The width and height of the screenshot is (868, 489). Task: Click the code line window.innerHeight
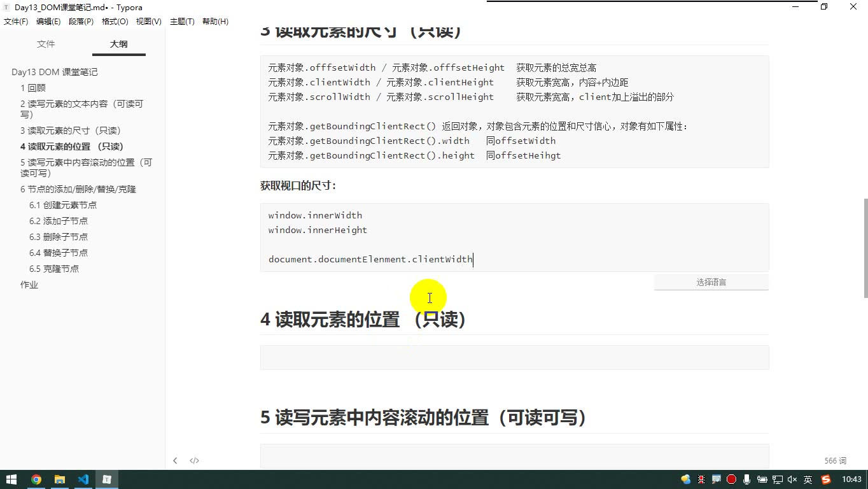tap(318, 230)
